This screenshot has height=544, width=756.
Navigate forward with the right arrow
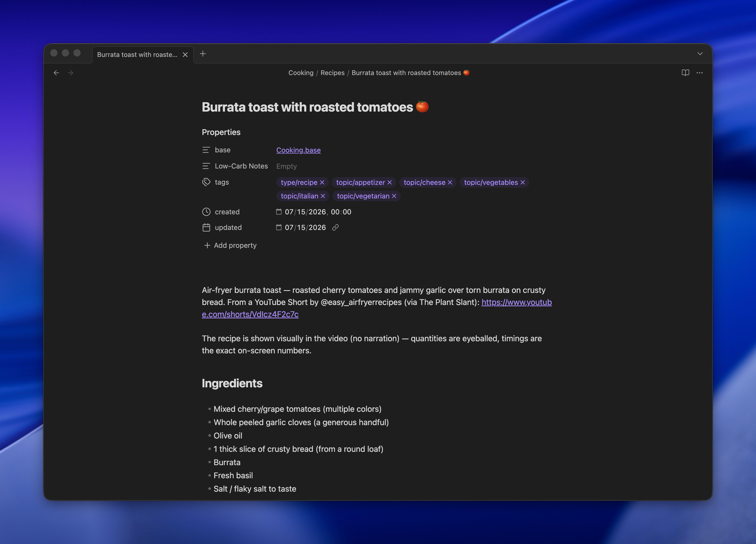[x=70, y=73]
